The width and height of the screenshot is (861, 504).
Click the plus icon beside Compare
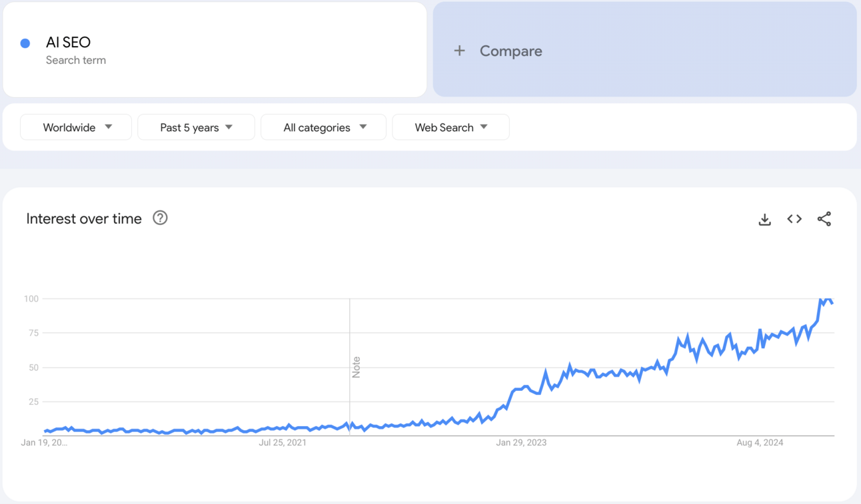click(x=459, y=51)
